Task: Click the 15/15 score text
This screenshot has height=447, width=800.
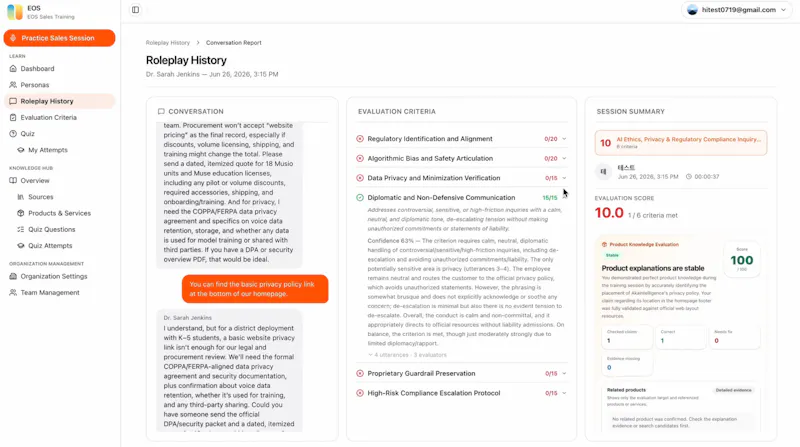Action: 550,197
